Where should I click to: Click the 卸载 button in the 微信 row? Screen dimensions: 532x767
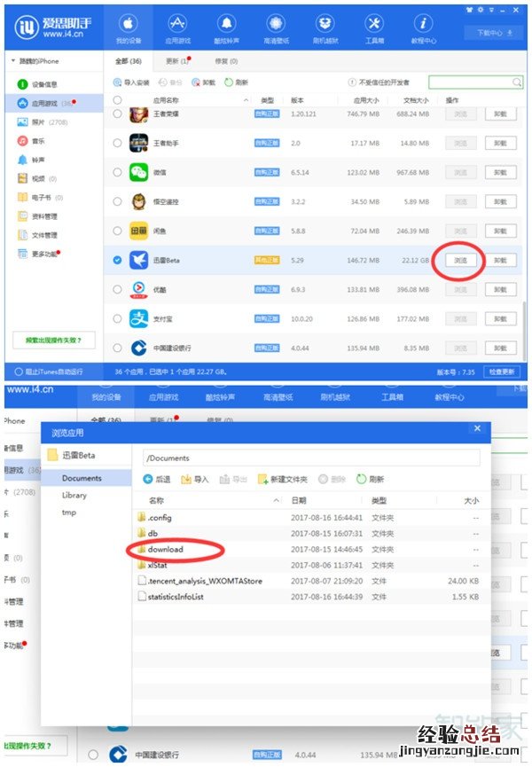(500, 172)
